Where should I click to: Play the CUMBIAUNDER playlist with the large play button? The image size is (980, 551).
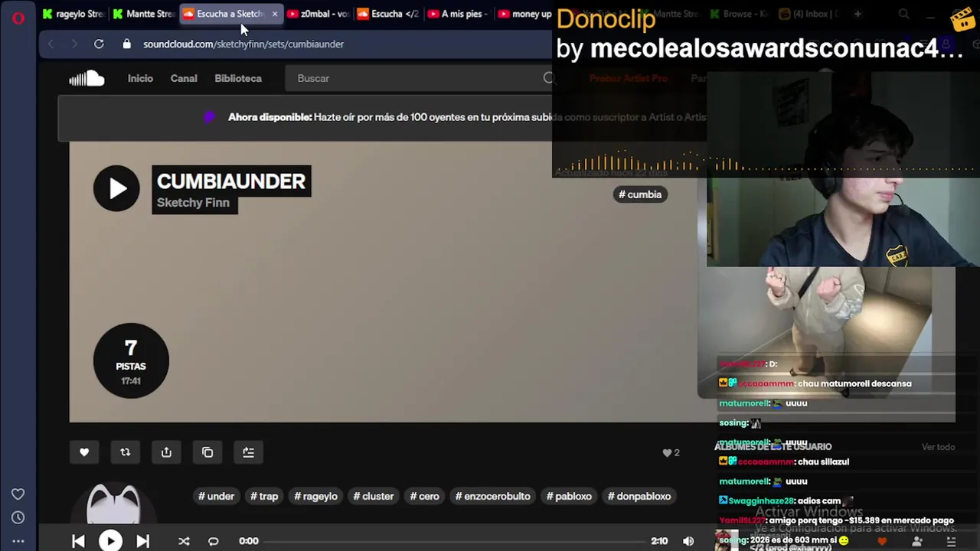point(116,188)
